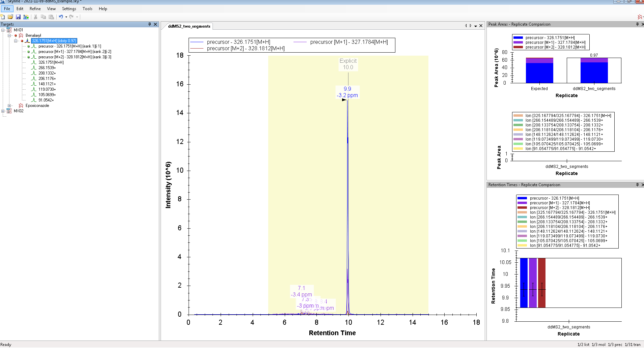644x348 pixels.
Task: Expand the Epoxiconazole molecule node
Action: (9, 106)
